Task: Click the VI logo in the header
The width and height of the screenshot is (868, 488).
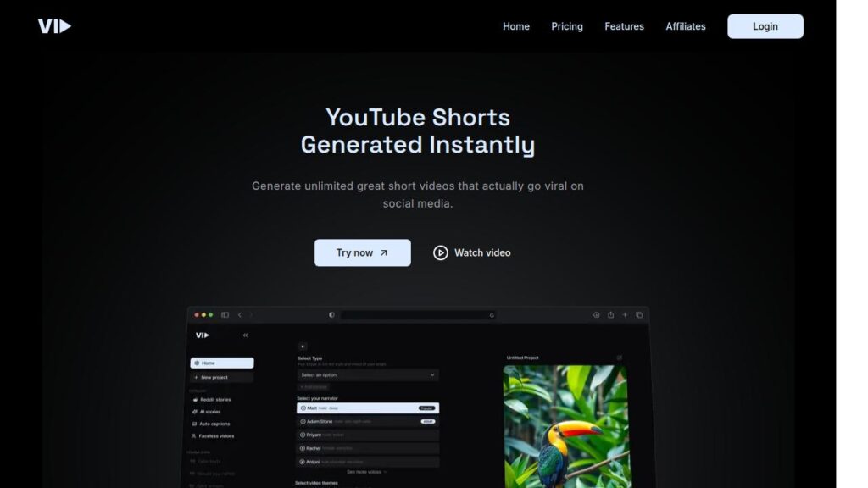Action: (x=54, y=26)
